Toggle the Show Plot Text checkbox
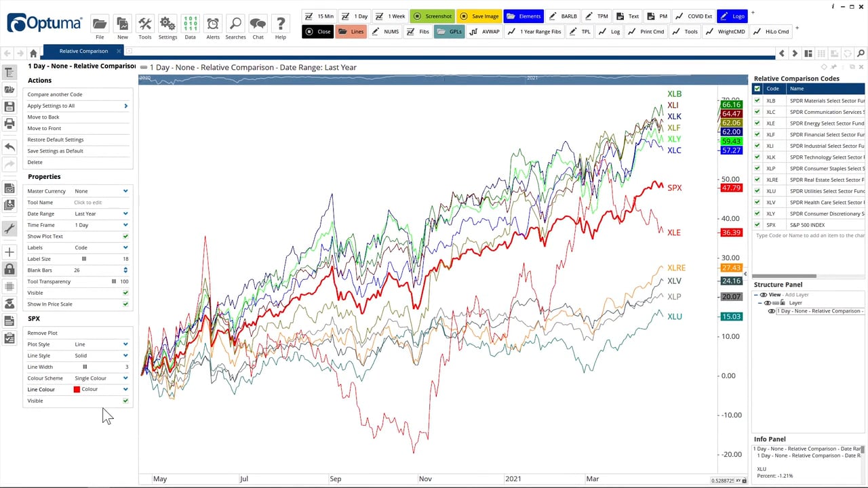Image resolution: width=868 pixels, height=488 pixels. [x=125, y=237]
